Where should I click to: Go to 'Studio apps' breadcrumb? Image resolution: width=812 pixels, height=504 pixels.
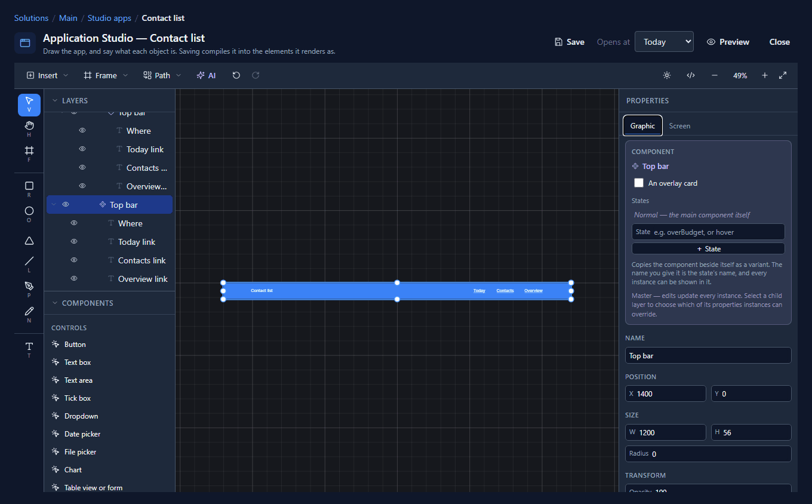(x=109, y=18)
